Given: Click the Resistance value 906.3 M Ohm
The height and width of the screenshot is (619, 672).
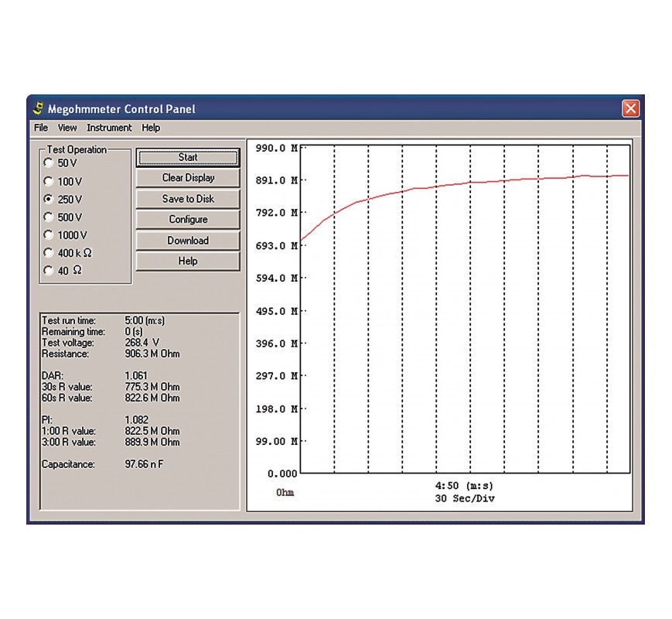Looking at the screenshot, I should [152, 354].
